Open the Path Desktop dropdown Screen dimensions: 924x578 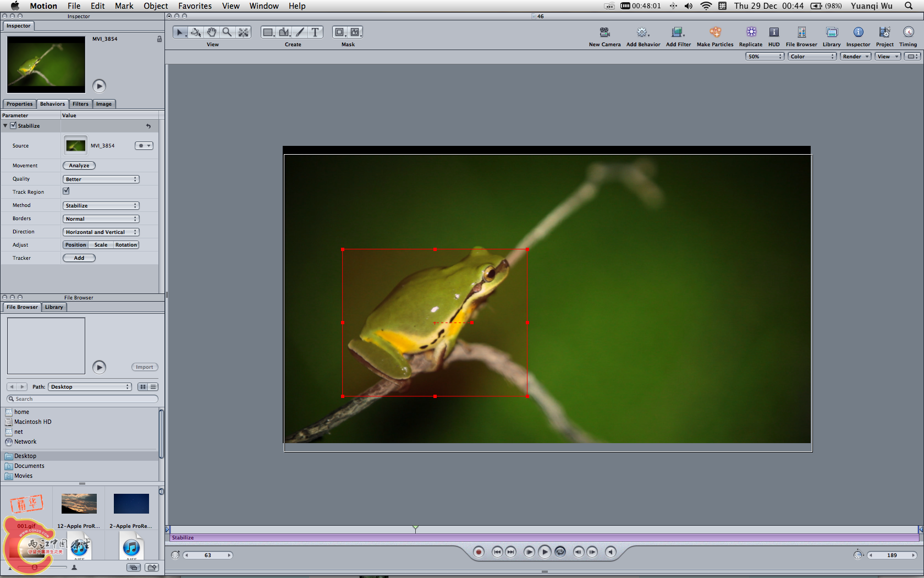coord(90,387)
